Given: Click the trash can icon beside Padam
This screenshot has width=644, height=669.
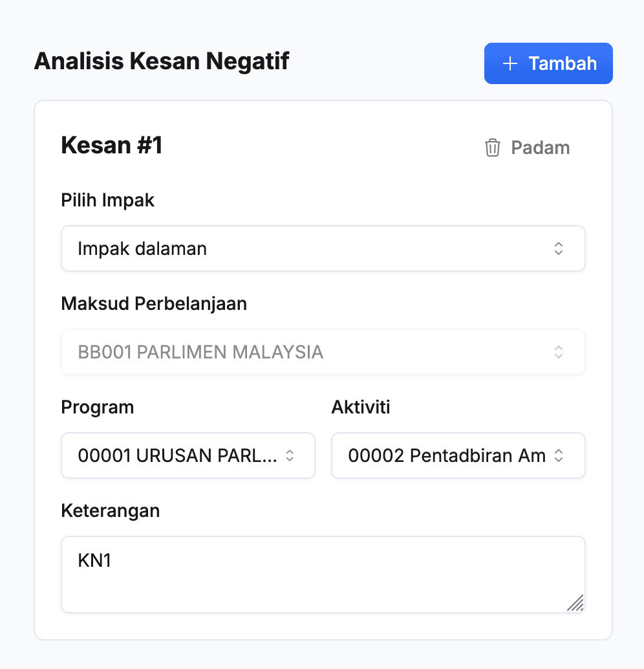Looking at the screenshot, I should (x=493, y=148).
